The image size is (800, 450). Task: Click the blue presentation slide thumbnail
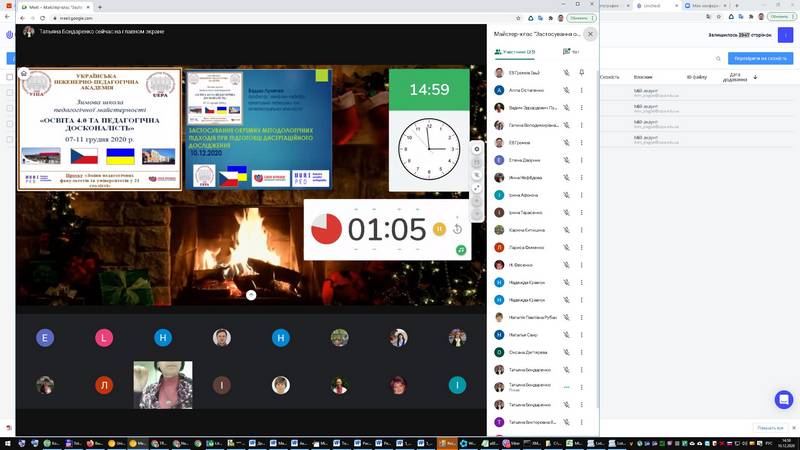point(258,130)
